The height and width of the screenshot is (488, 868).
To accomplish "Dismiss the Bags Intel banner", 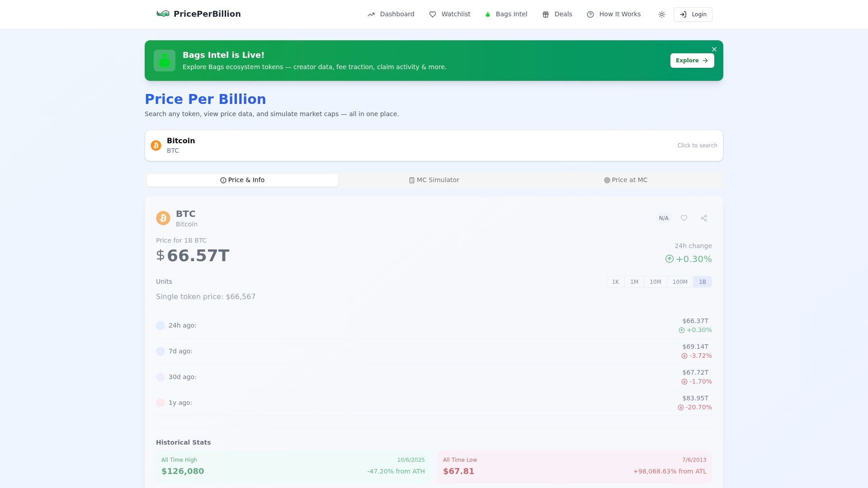I will 714,49.
